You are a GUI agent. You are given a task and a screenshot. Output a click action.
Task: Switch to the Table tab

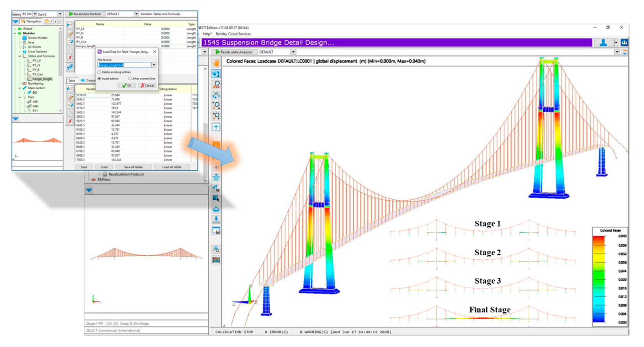[x=72, y=80]
